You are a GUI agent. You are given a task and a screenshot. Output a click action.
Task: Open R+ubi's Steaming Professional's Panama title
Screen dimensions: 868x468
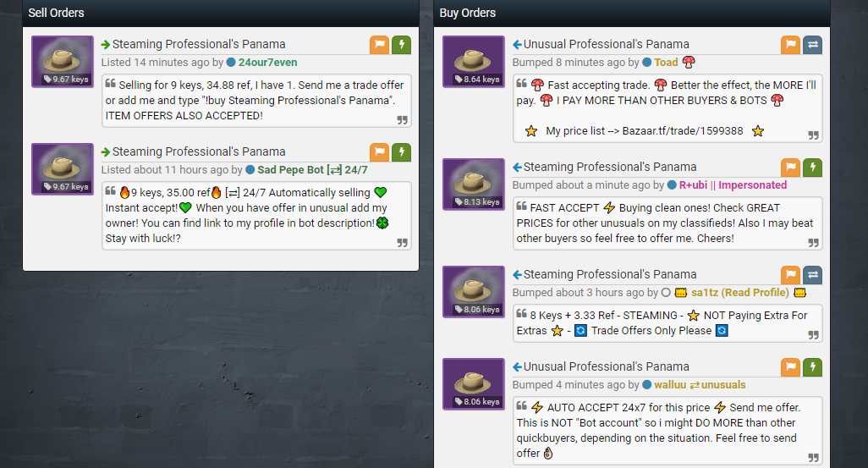point(610,168)
